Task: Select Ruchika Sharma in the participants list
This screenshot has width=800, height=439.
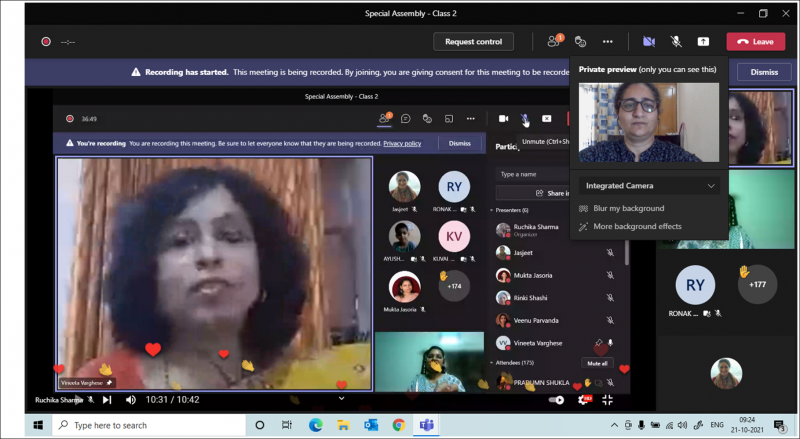Action: (535, 227)
